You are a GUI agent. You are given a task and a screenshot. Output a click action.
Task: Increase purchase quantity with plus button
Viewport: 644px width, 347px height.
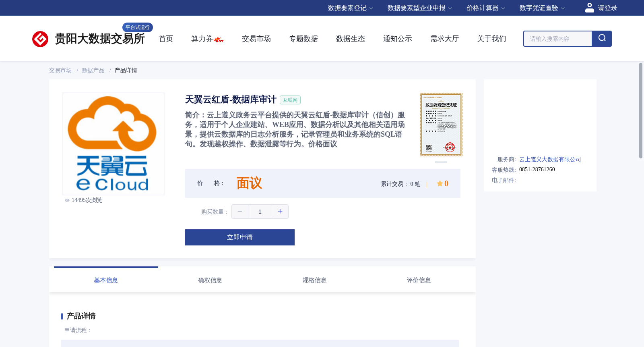point(280,212)
